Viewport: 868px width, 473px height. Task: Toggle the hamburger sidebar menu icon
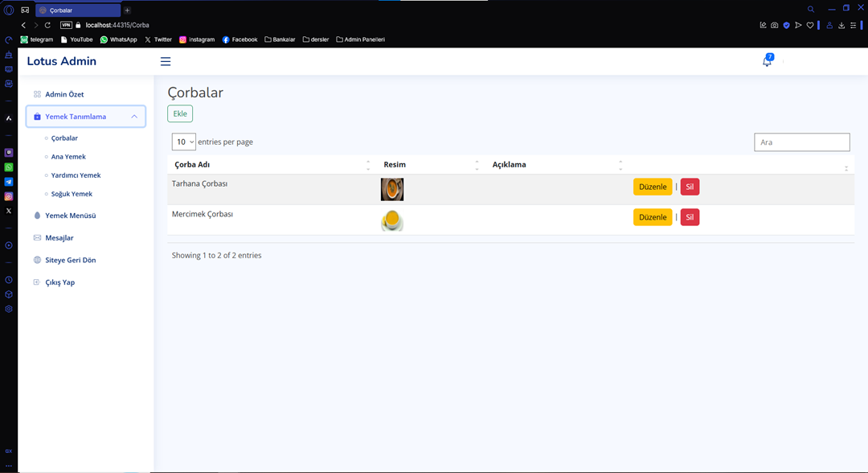[x=166, y=62]
